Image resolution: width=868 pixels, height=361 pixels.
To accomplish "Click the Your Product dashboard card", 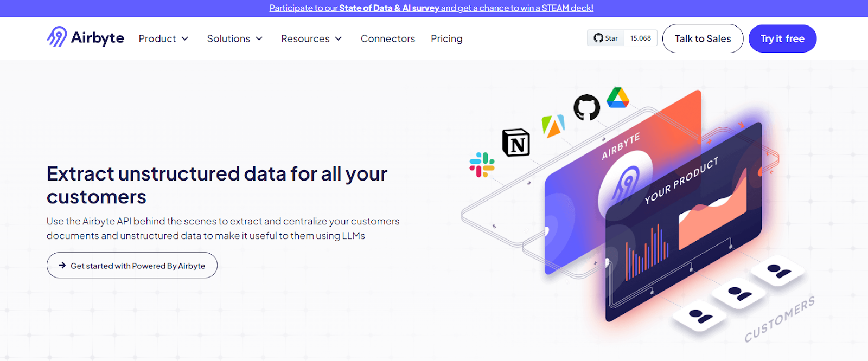I will (x=685, y=222).
